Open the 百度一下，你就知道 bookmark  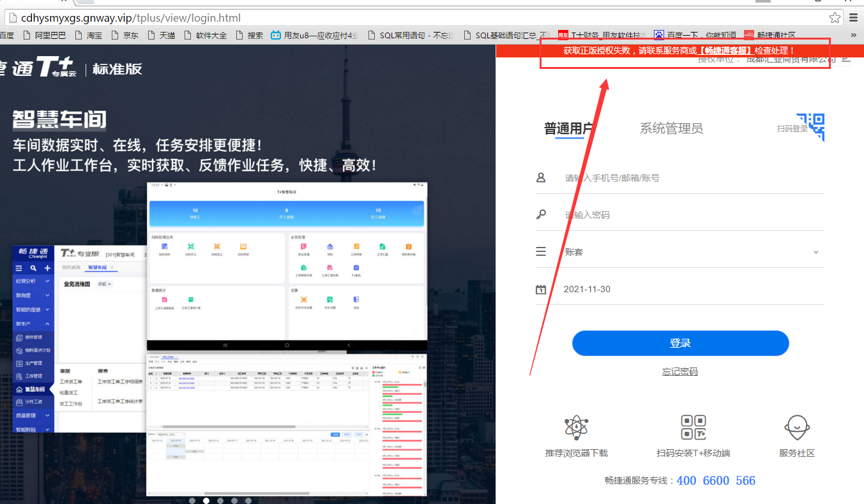pos(695,35)
